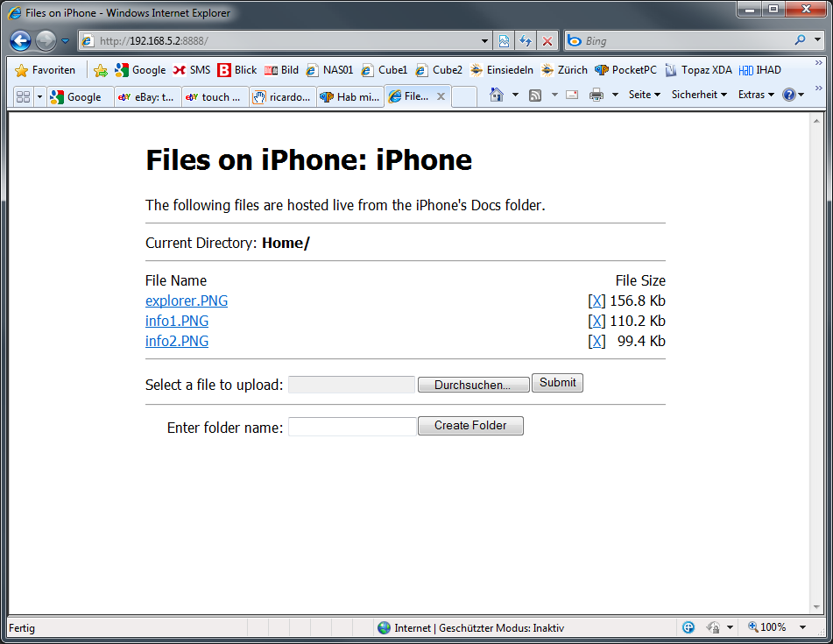833x644 pixels.
Task: Print the page with the printer icon
Action: click(597, 96)
